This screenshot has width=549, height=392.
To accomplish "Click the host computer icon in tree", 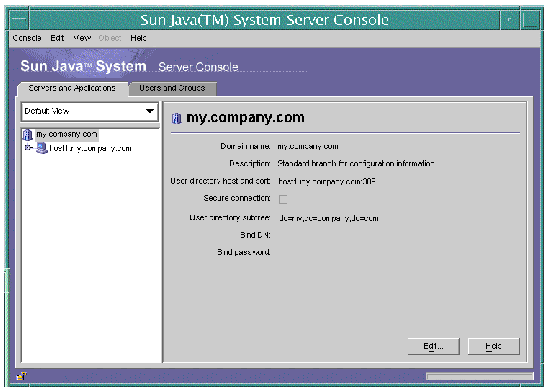I will coord(42,148).
